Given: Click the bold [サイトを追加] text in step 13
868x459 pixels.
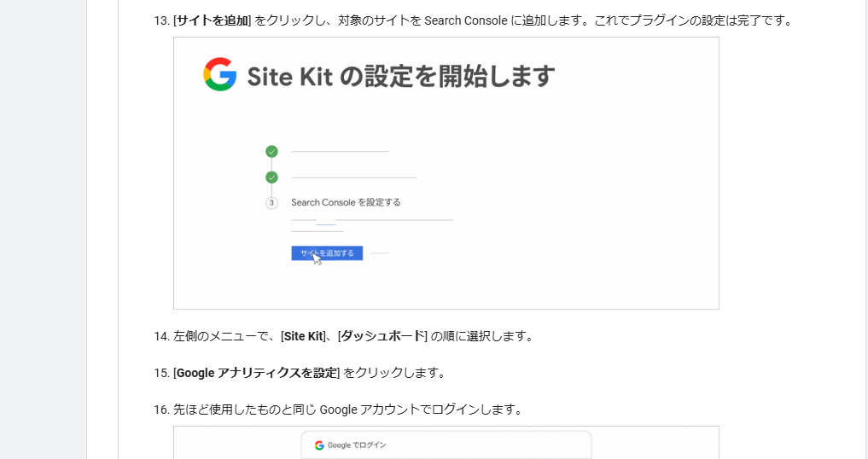Looking at the screenshot, I should [213, 20].
